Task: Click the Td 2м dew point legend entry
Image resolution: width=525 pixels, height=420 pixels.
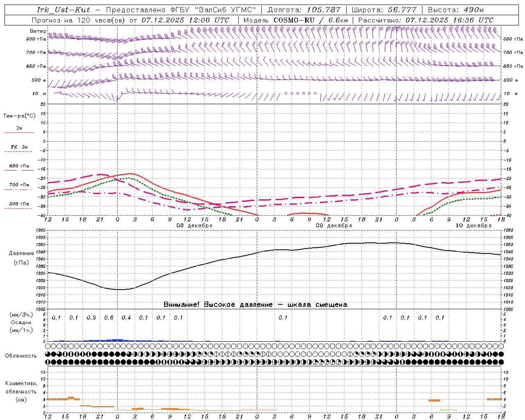Action: [19, 147]
